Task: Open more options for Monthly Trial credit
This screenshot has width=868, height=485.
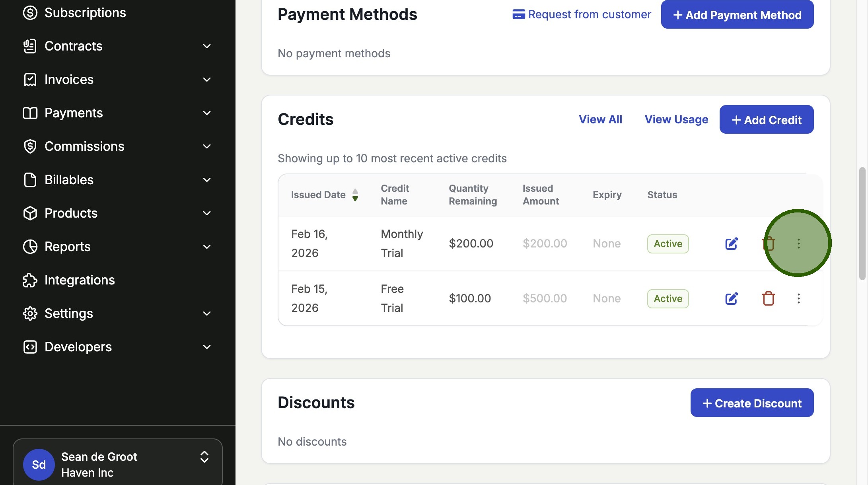Action: [798, 243]
